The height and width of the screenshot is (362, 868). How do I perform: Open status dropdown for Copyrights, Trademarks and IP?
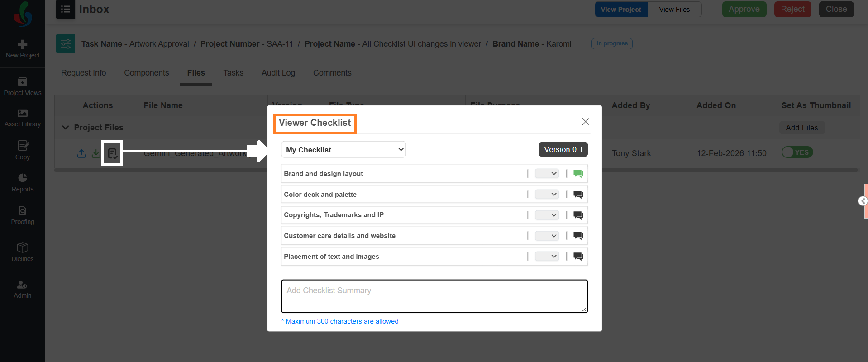pyautogui.click(x=547, y=215)
